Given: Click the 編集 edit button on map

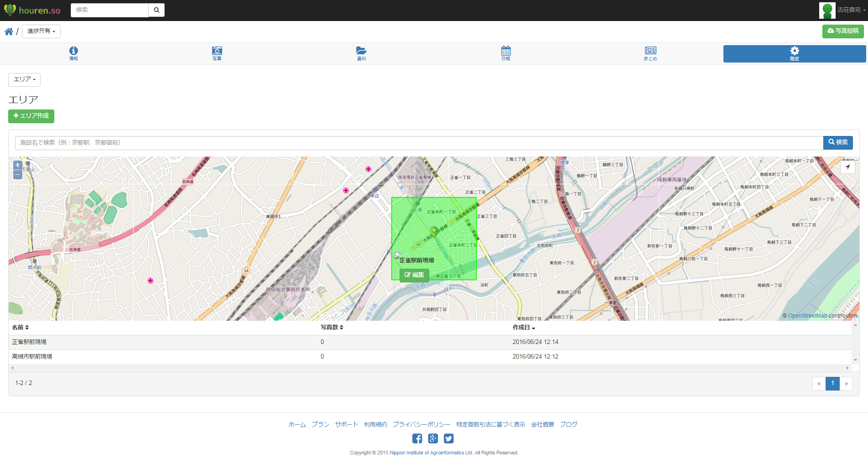Looking at the screenshot, I should [x=414, y=275].
